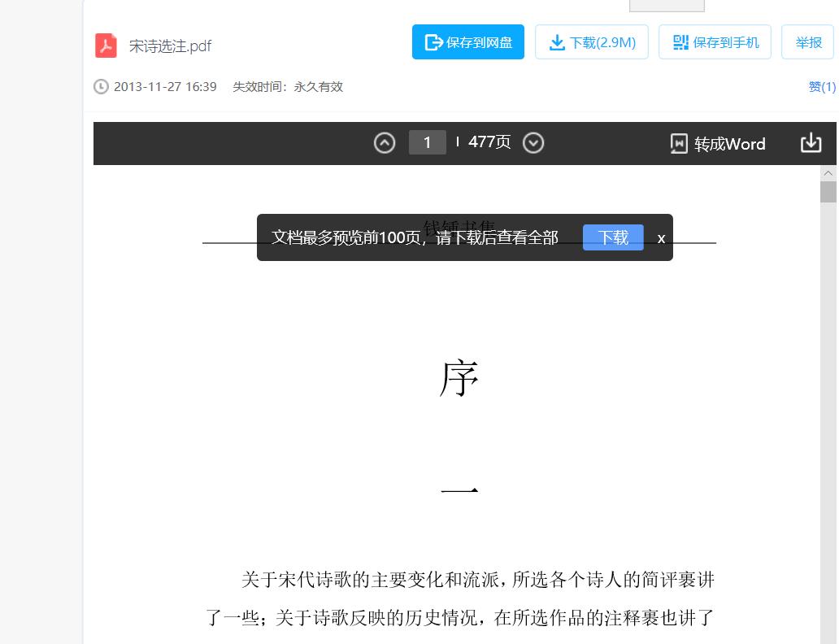Click the clock icon beside the upload date
The width and height of the screenshot is (839, 644).
click(101, 86)
